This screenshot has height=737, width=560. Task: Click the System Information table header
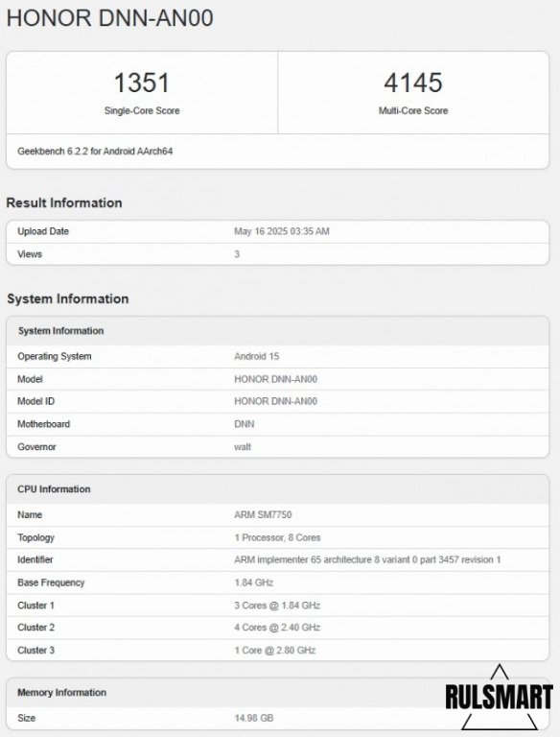(x=60, y=331)
